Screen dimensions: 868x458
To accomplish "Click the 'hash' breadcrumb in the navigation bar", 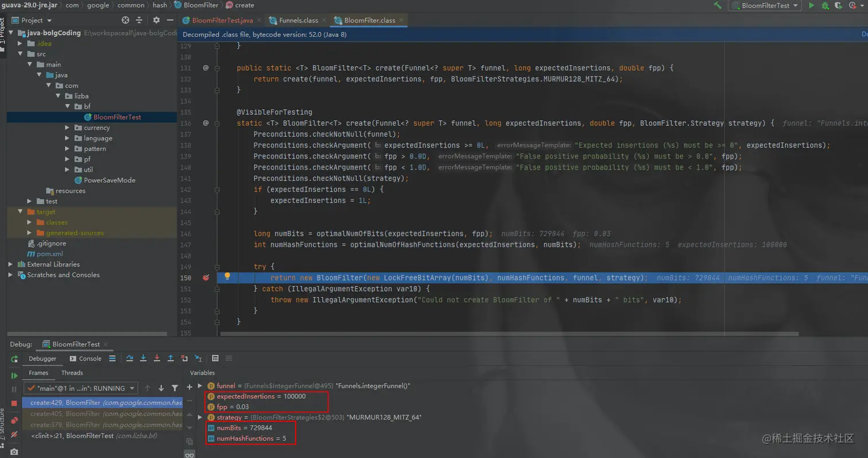I will (160, 5).
